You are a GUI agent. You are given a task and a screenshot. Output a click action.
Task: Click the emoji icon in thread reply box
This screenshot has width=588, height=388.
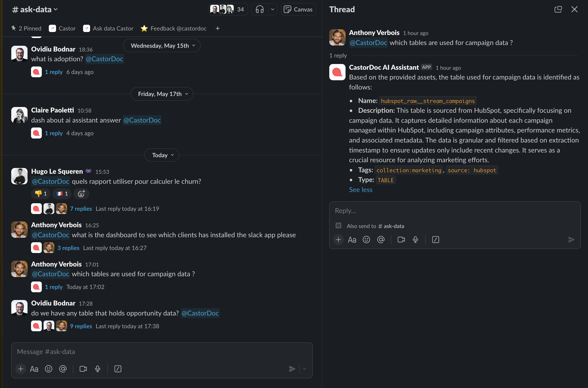coord(366,240)
